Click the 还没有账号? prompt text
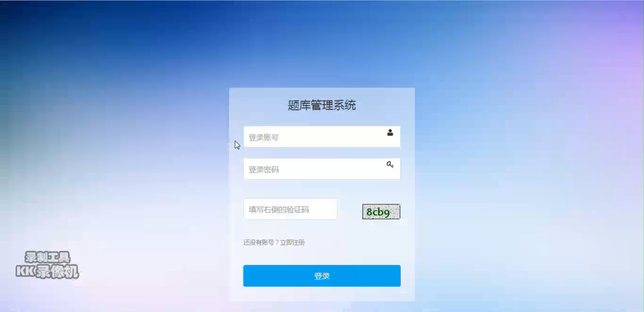Viewport: 644px width, 312px height. tap(261, 242)
